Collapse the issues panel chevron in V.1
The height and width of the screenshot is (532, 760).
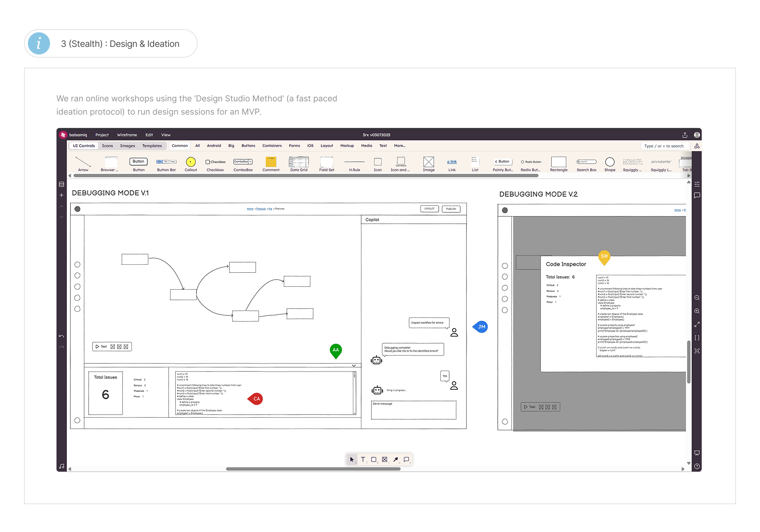coord(354,366)
